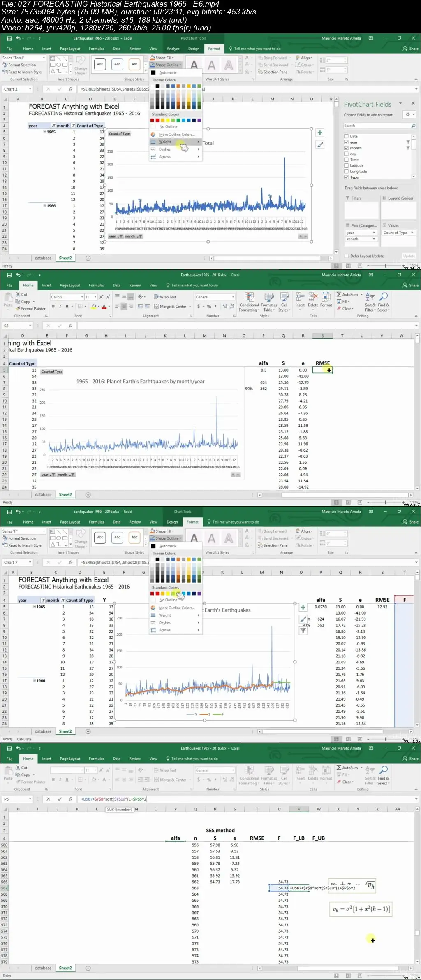
Task: Check the day field in PivotChart Fields
Action: click(346, 154)
